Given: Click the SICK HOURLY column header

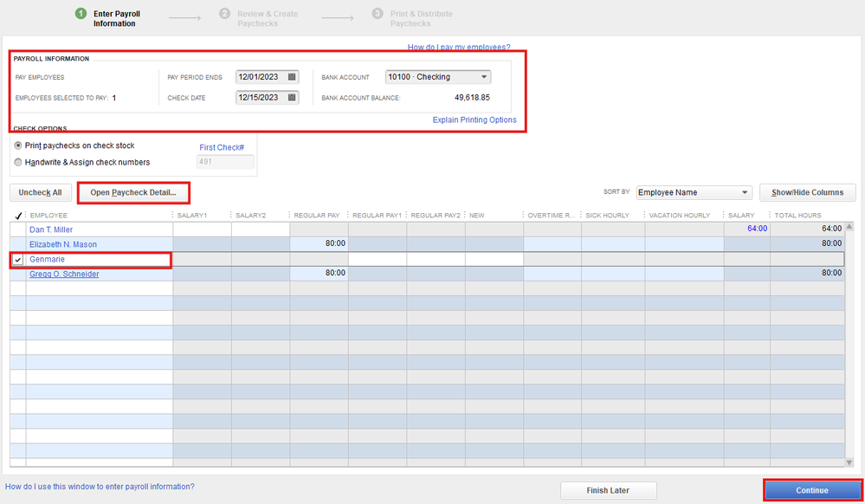Looking at the screenshot, I should pyautogui.click(x=607, y=216).
